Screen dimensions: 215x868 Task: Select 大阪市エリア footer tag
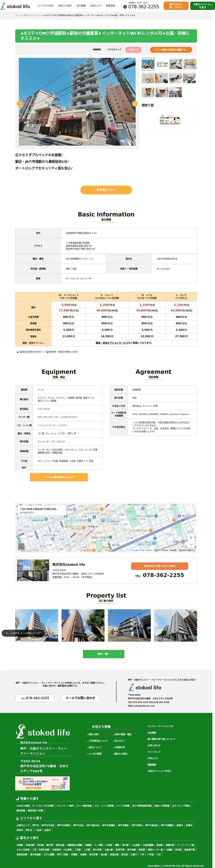23,825
